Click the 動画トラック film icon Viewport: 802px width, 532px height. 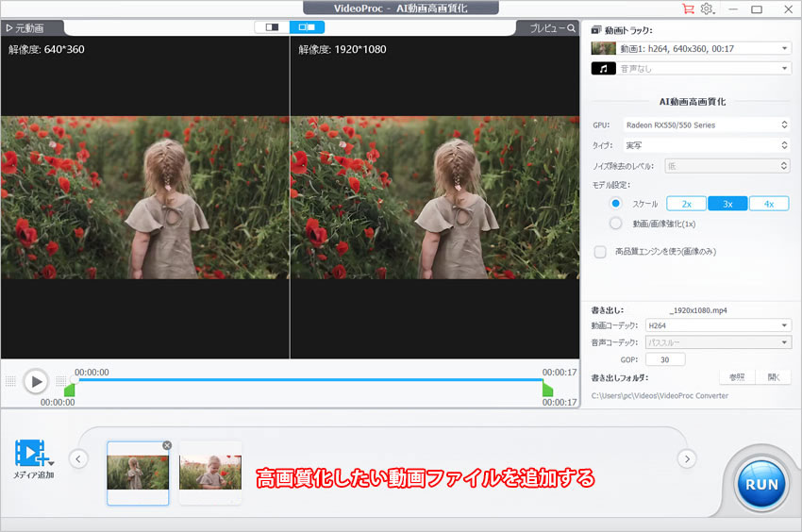point(596,30)
